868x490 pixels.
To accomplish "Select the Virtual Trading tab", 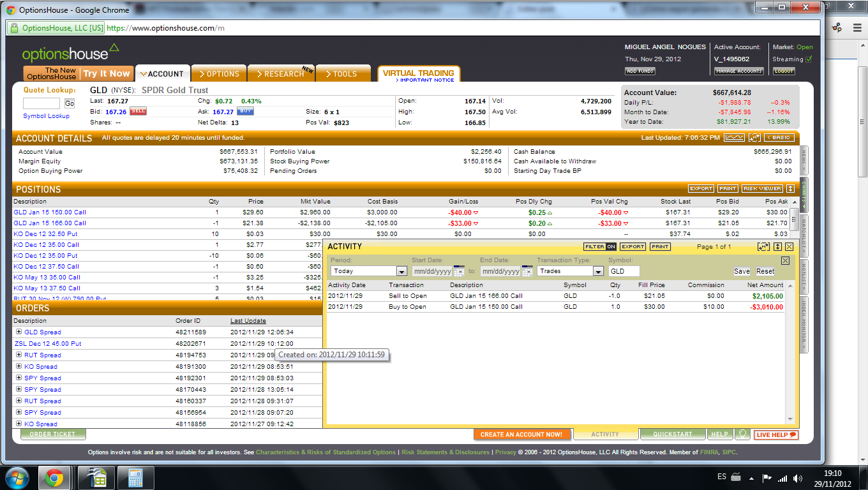I will pos(419,74).
